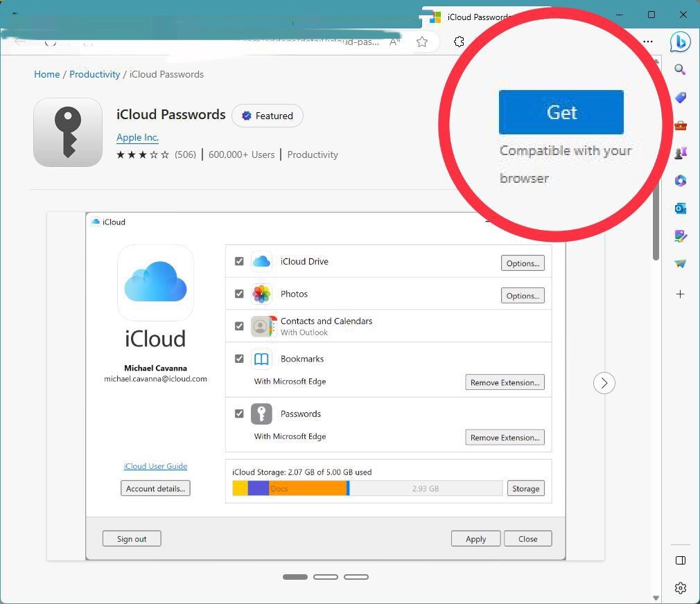Click the Storage button
The width and height of the screenshot is (700, 604).
[x=526, y=488]
